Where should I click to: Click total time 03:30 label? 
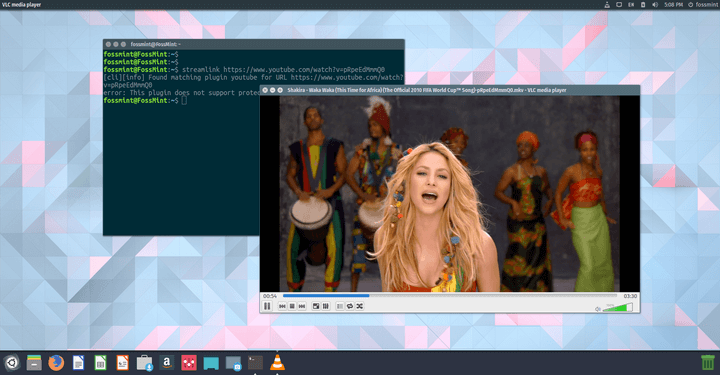pyautogui.click(x=630, y=296)
